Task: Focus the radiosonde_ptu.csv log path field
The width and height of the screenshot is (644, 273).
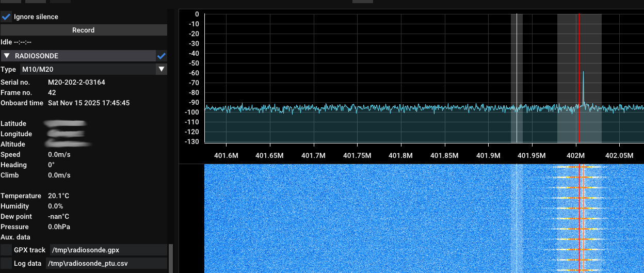Action: [106, 264]
